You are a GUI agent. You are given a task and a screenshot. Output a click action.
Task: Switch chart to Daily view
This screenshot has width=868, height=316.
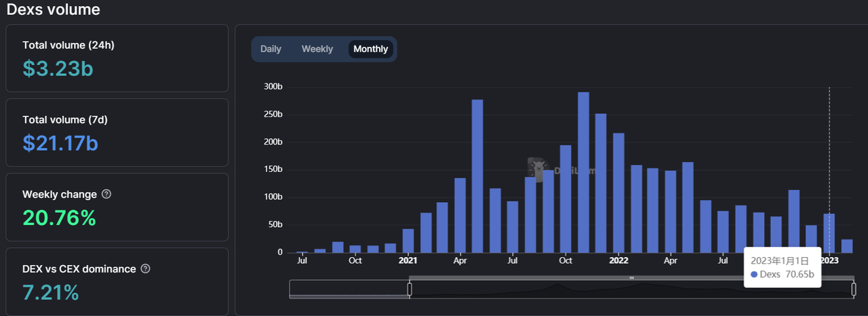(x=271, y=49)
